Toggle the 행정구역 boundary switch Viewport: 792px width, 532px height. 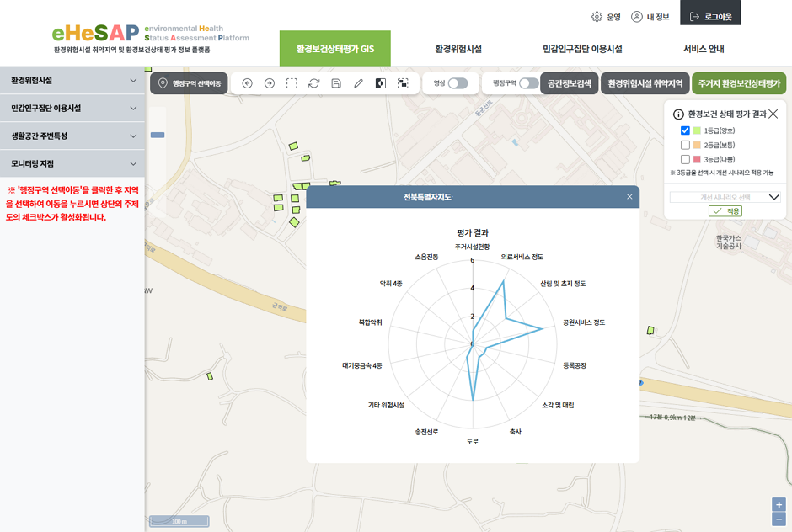point(529,83)
